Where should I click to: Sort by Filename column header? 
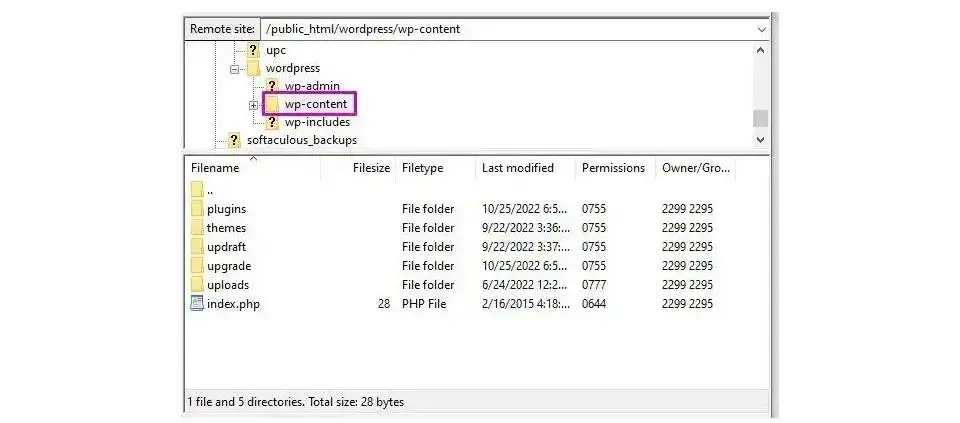(x=215, y=168)
